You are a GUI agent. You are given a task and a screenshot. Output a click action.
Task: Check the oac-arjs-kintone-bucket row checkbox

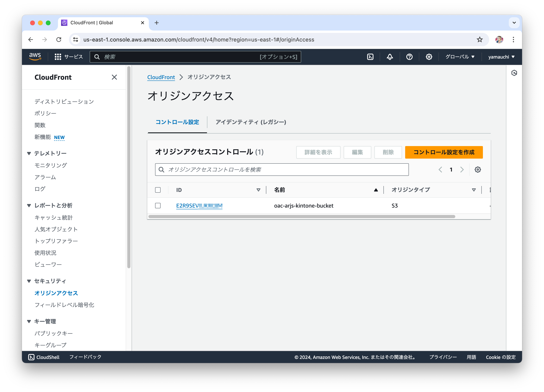pos(158,206)
